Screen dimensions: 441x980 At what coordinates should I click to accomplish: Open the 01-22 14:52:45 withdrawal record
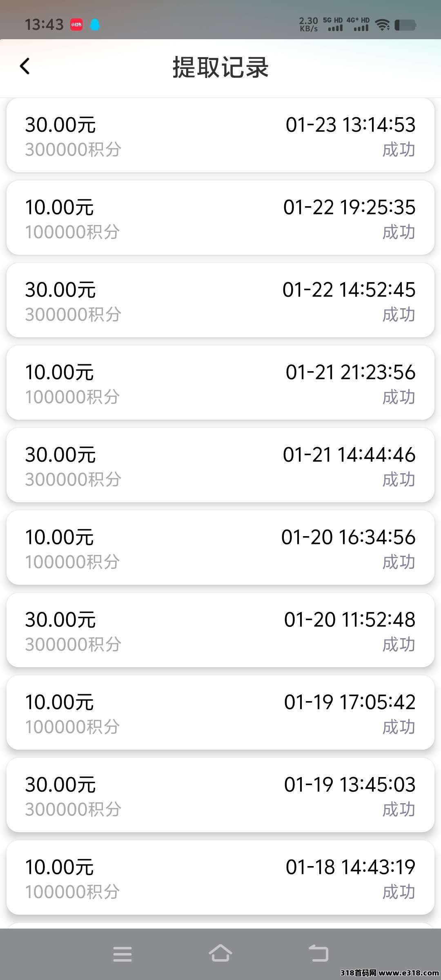(220, 300)
